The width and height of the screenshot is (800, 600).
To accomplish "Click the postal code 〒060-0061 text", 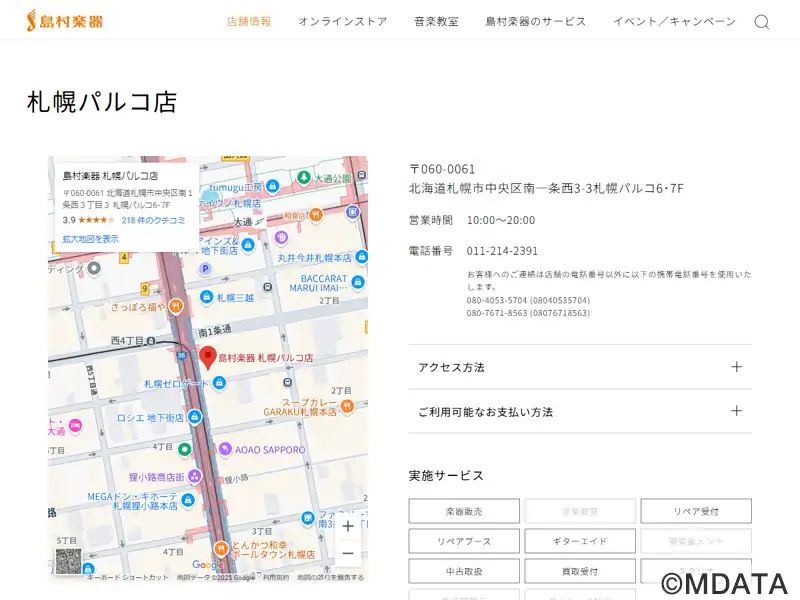I will tap(442, 169).
